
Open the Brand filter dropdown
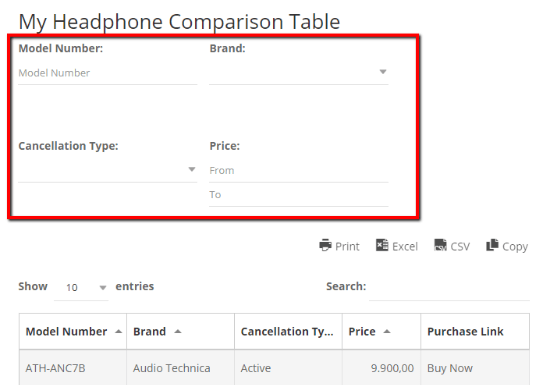[x=299, y=72]
